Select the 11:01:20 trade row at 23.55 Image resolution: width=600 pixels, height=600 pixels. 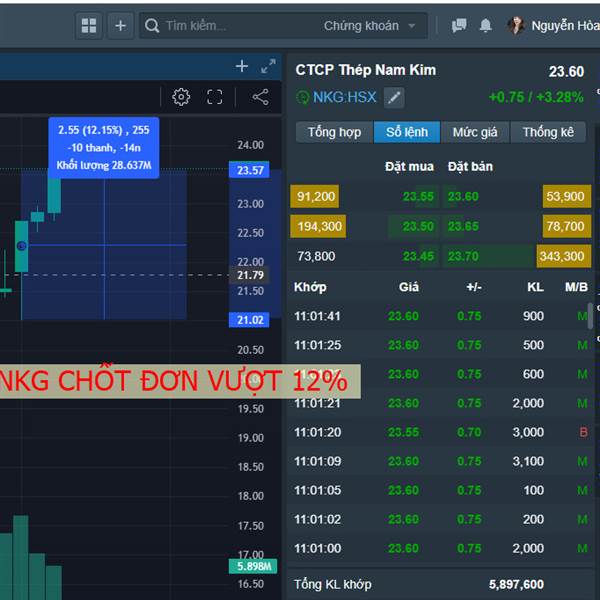(x=440, y=432)
